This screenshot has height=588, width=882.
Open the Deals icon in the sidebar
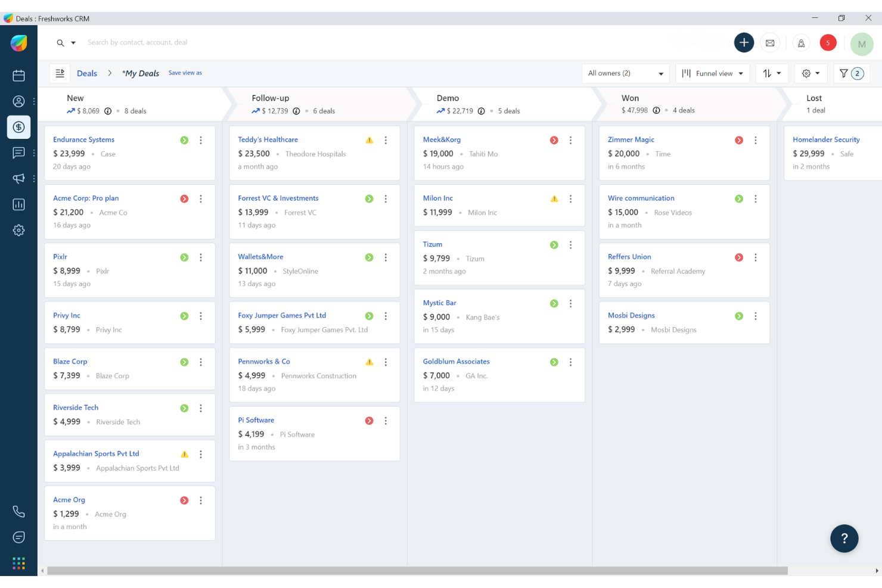pos(18,127)
